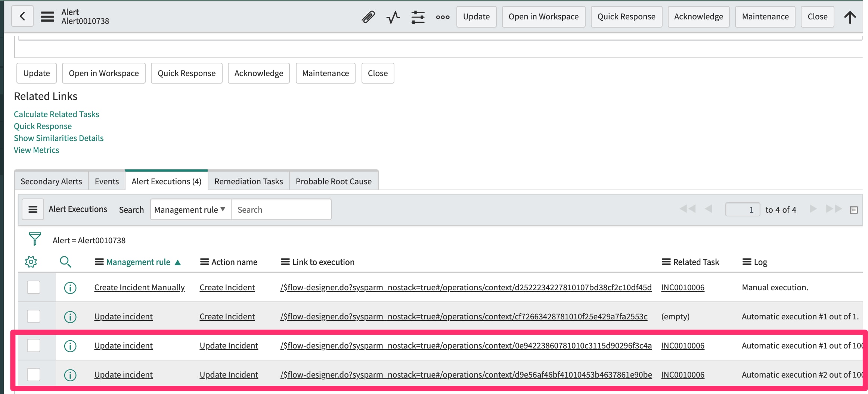
Task: Open Action name column options menu
Action: click(204, 262)
